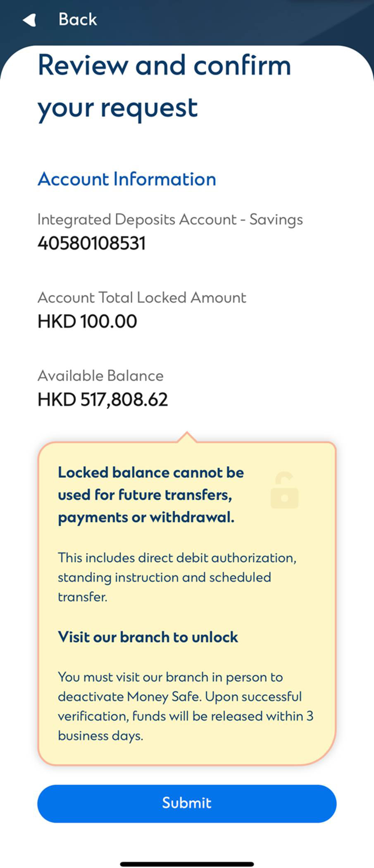The width and height of the screenshot is (374, 868).
Task: Submit the Money Safe request
Action: tap(187, 804)
